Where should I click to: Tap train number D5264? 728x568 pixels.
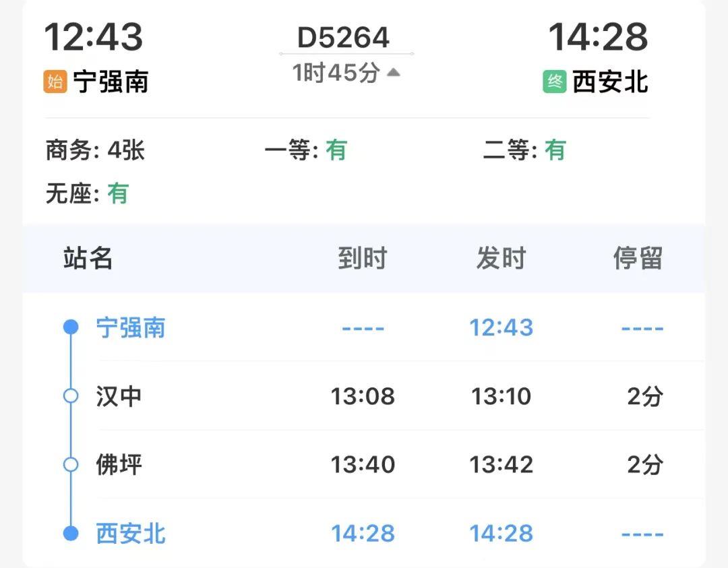click(344, 38)
